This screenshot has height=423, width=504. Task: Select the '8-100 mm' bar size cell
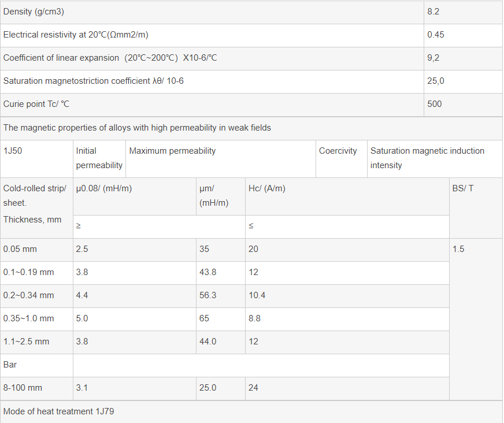[x=23, y=388]
